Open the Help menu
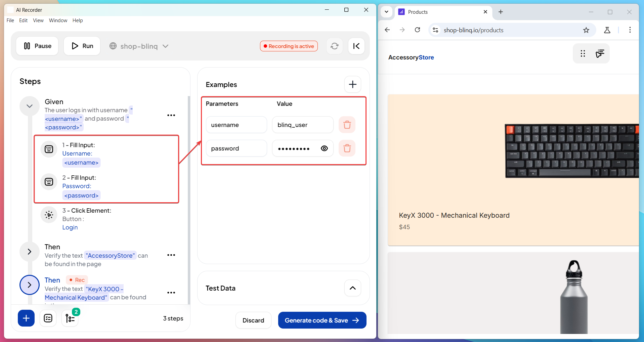Screen dimensions: 644x342 pos(78,20)
